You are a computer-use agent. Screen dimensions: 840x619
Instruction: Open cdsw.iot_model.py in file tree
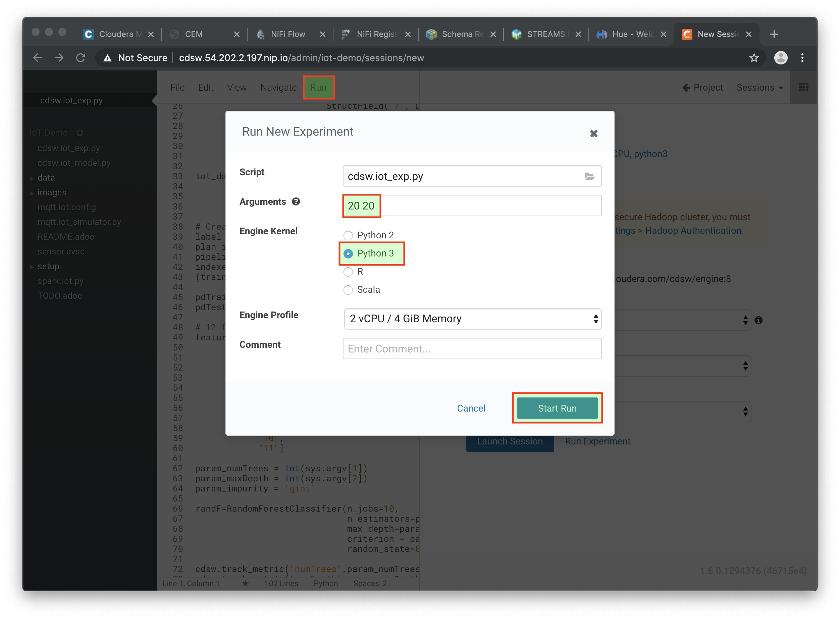(74, 163)
